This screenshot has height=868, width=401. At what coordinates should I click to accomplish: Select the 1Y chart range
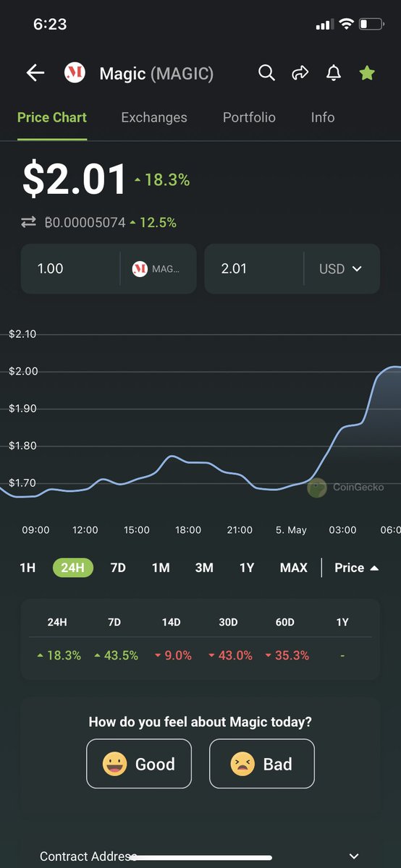point(247,568)
